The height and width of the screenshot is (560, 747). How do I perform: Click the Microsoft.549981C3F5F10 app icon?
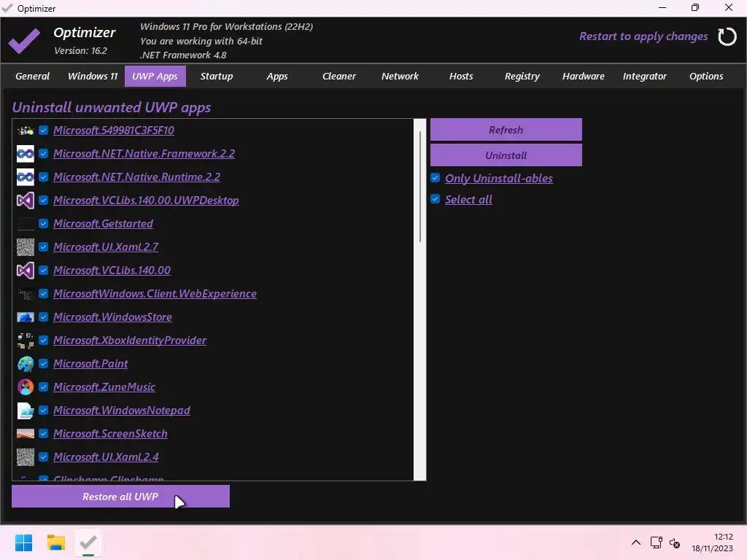[x=26, y=131]
